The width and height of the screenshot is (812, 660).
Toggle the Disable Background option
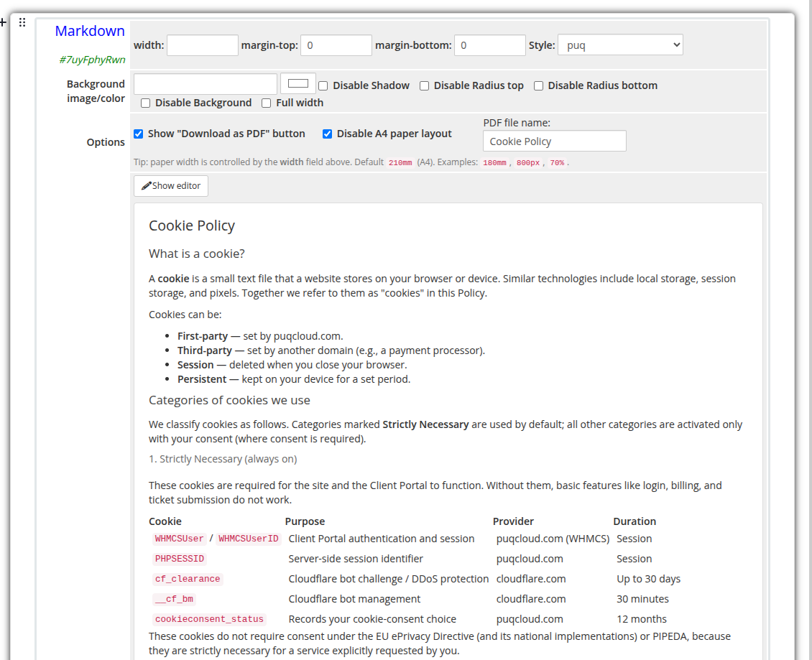tap(145, 103)
